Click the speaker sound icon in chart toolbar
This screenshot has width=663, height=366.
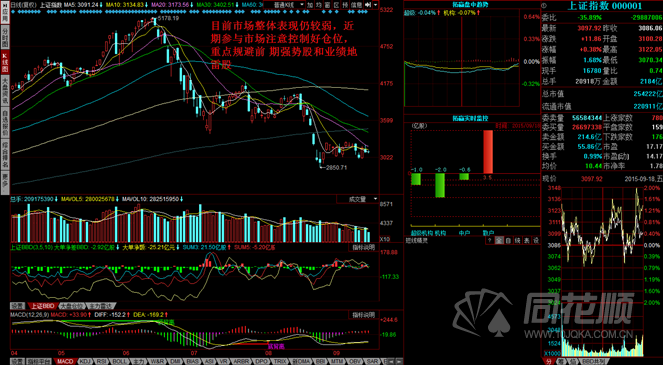coord(368,5)
